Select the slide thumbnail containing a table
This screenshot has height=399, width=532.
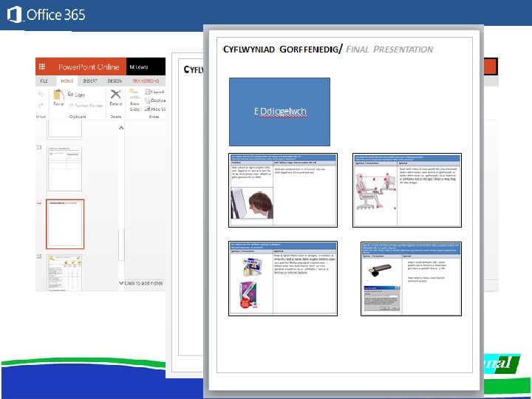tap(65, 168)
